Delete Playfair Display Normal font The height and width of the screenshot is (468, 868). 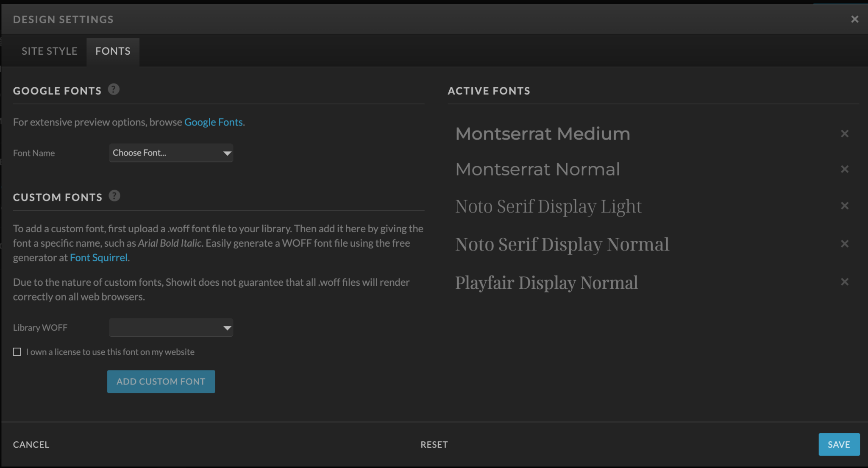844,282
